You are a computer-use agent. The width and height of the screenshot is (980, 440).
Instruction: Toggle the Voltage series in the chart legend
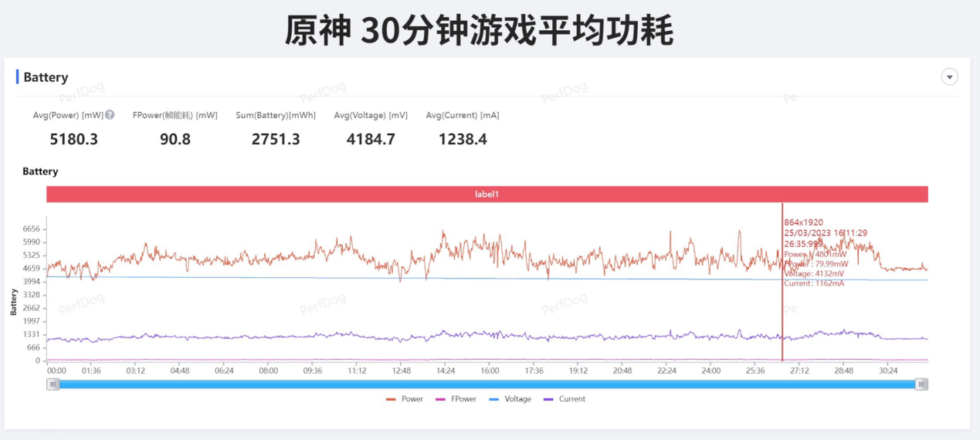(x=510, y=399)
